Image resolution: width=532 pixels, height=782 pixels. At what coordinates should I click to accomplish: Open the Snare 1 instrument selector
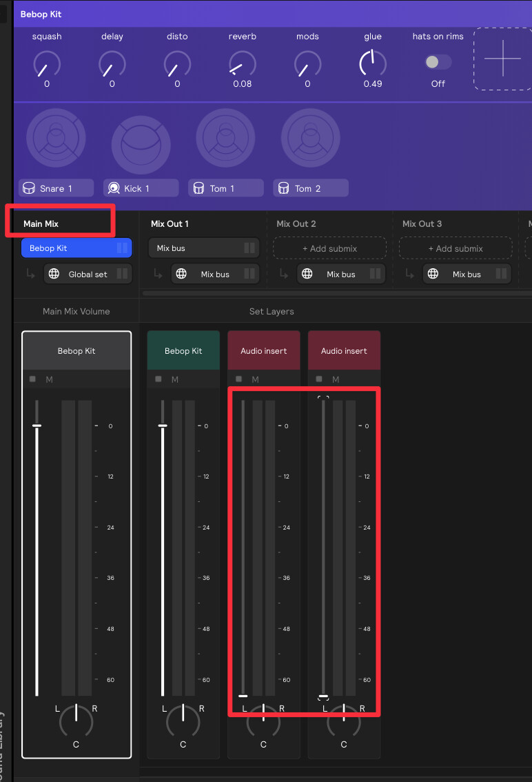coord(56,188)
